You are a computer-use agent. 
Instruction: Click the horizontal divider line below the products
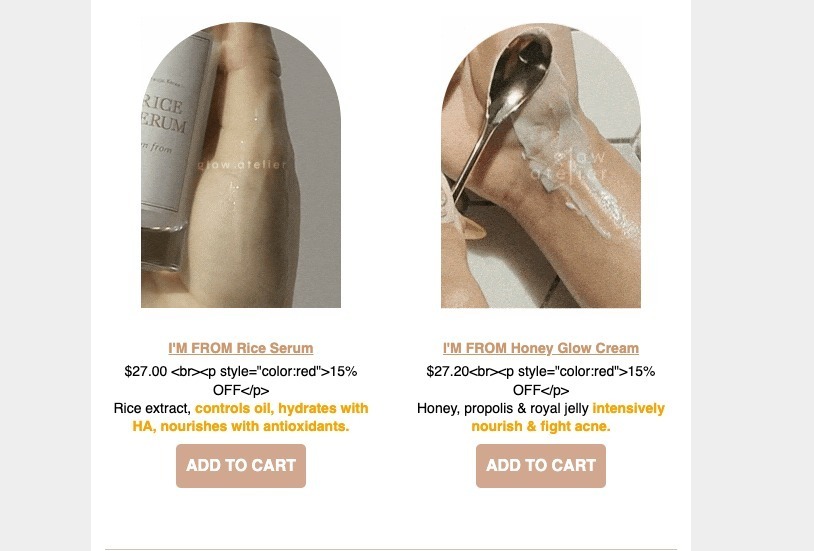(391, 549)
